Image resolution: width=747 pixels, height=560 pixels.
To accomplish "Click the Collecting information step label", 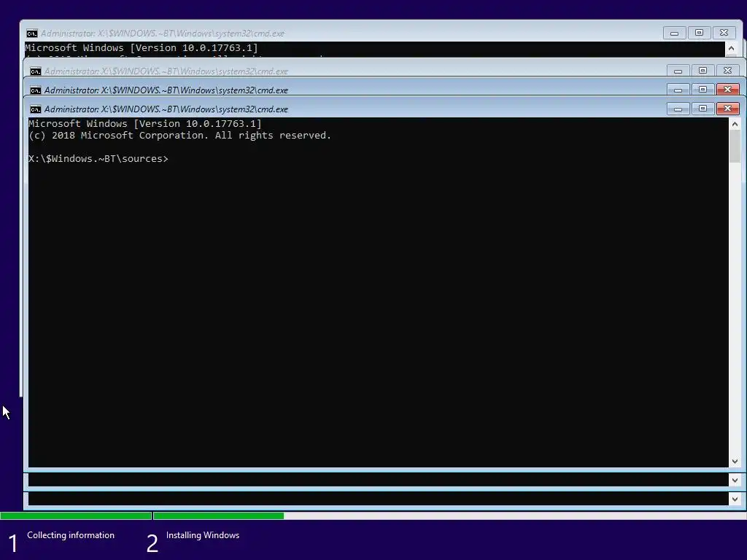I will tap(71, 535).
